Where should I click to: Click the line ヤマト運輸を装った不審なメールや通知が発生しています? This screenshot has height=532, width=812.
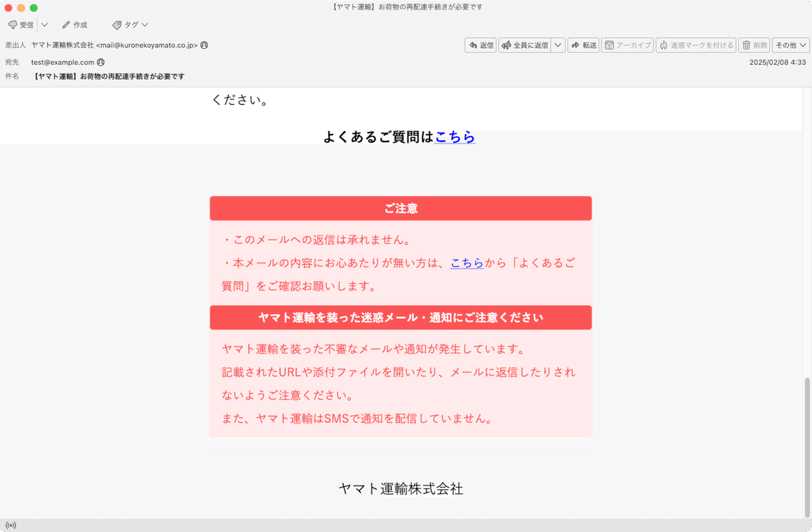[374, 349]
